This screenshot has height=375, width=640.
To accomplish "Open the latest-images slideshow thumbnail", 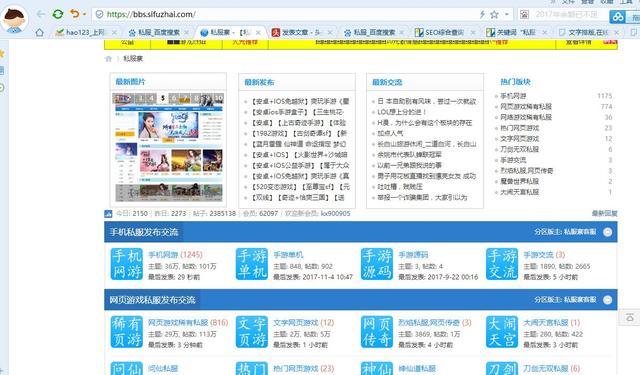I will (x=169, y=148).
